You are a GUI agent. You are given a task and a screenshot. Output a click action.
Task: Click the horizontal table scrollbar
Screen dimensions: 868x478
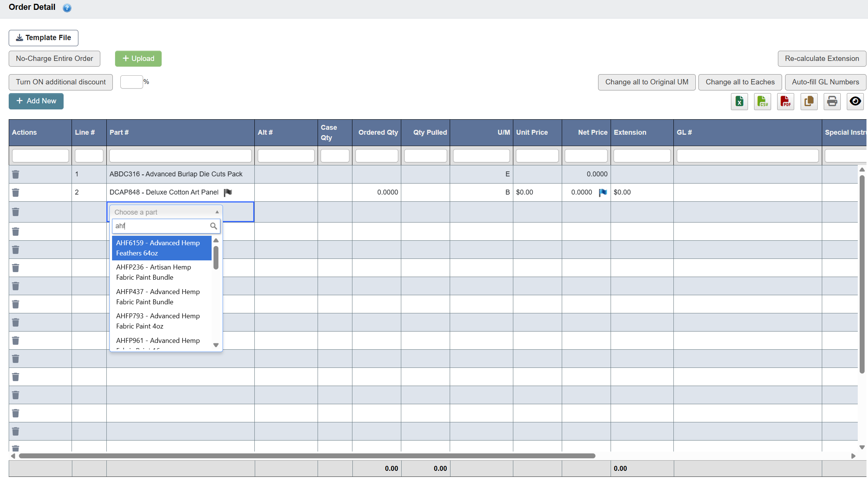click(307, 456)
